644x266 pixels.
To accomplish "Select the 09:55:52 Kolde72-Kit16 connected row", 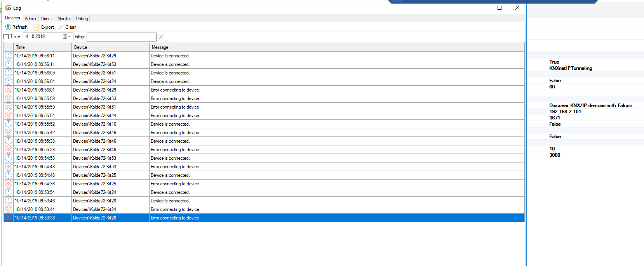I will [x=233, y=124].
